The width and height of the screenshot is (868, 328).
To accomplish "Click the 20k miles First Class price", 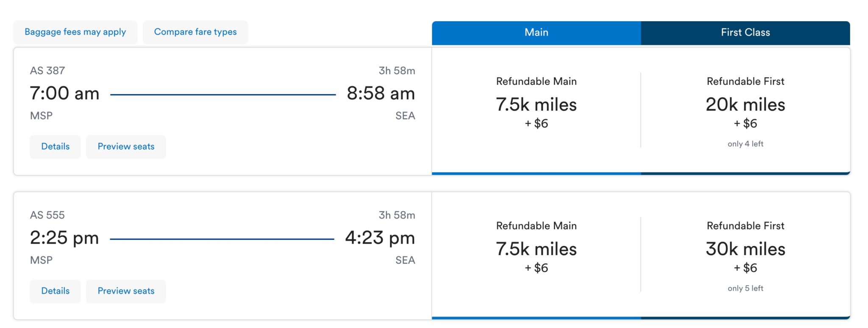I will [x=745, y=105].
